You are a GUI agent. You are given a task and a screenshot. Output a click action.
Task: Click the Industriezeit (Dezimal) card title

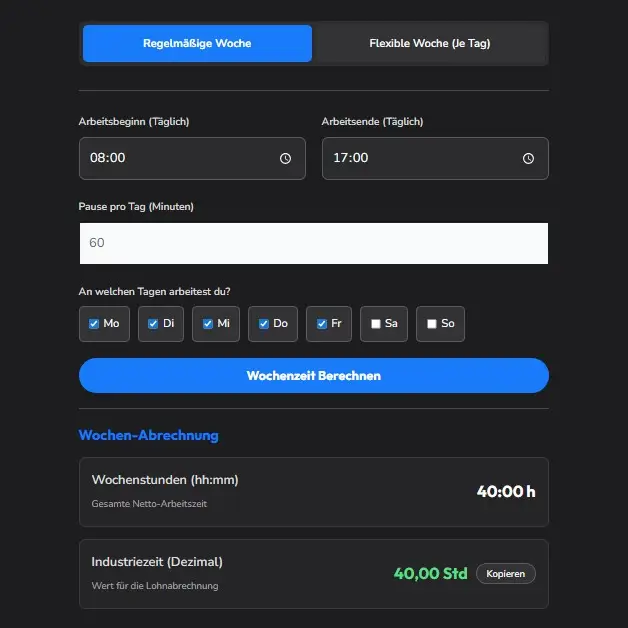(157, 562)
